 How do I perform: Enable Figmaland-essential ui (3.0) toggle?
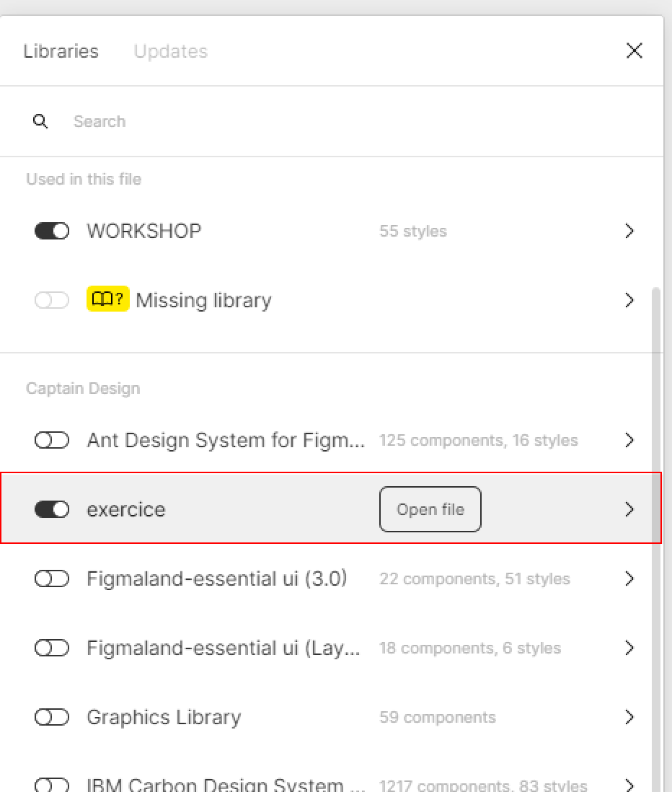click(x=51, y=578)
